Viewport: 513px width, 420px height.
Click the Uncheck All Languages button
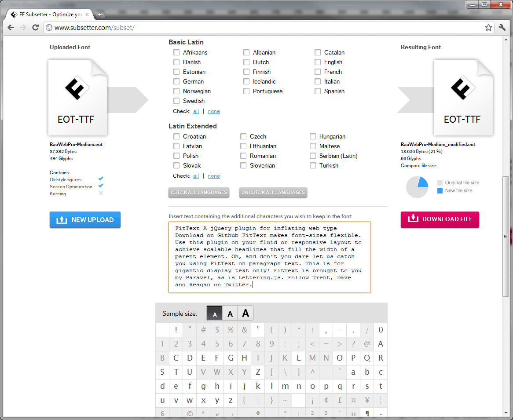[273, 192]
